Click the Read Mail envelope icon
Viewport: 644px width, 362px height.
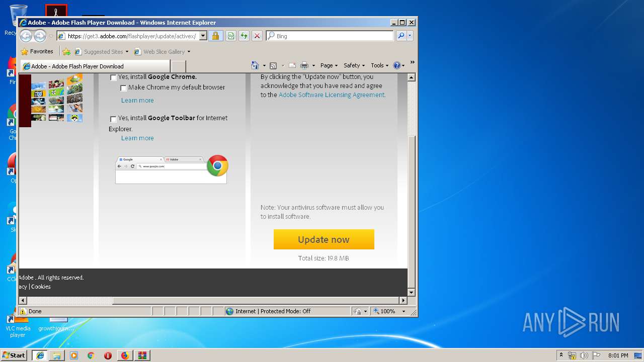tap(292, 65)
